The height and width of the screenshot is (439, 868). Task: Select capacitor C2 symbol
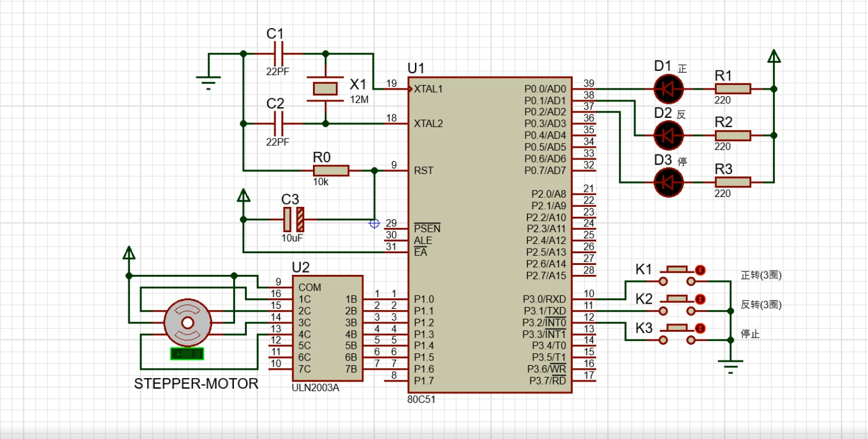click(x=279, y=124)
